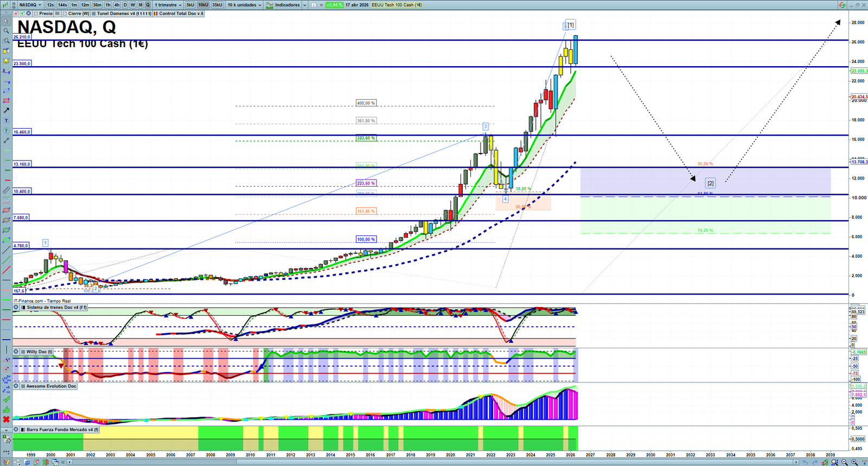Close the Willy Doc panel

coord(16,352)
